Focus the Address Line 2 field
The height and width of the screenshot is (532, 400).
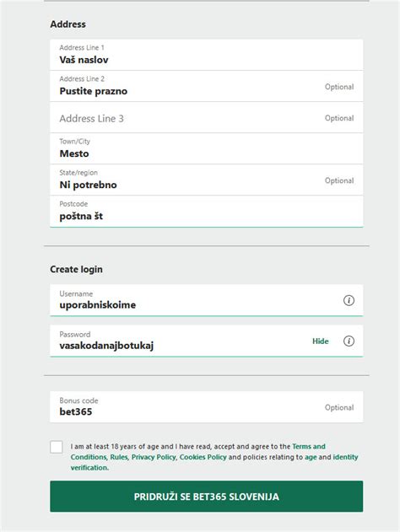click(207, 86)
